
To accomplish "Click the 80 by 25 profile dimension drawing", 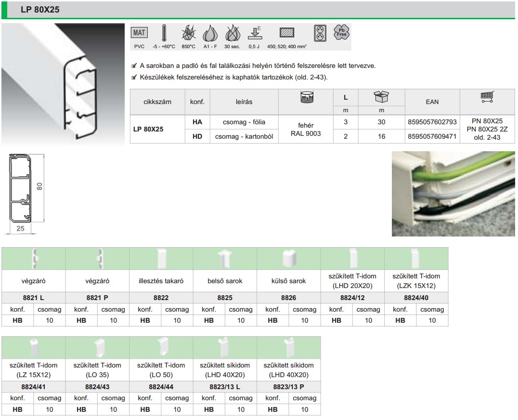I will tap(25, 194).
